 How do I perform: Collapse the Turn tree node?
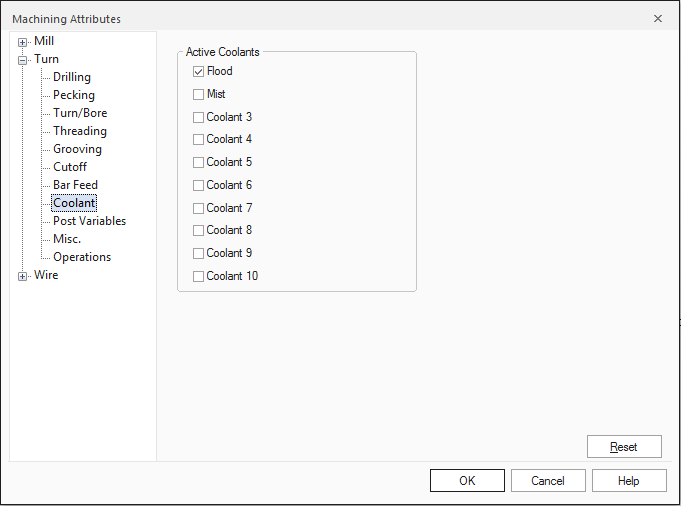[23, 60]
